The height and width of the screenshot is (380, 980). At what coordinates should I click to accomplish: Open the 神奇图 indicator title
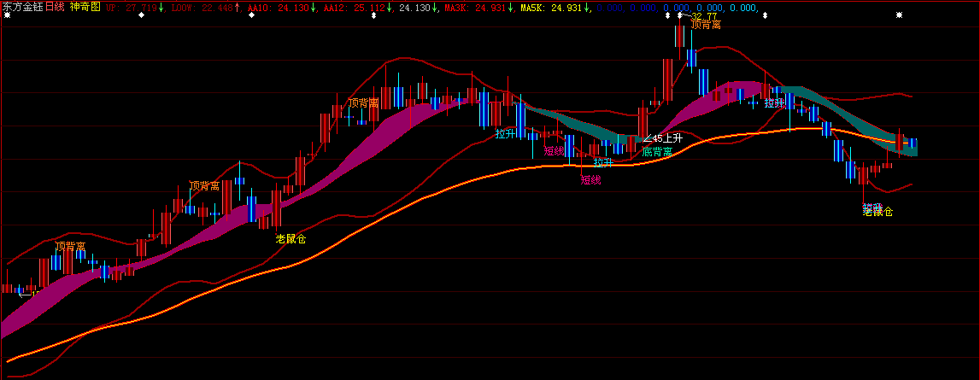point(85,7)
